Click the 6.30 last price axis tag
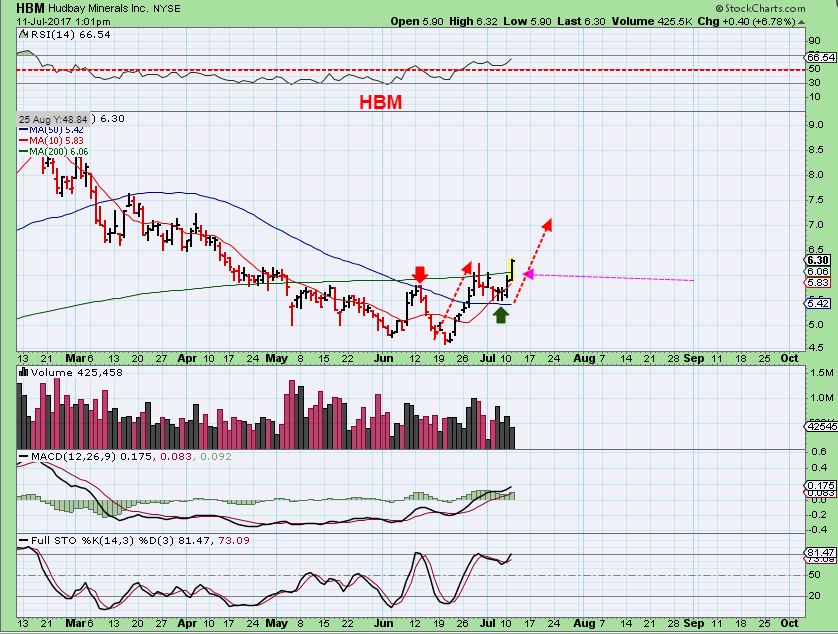The width and height of the screenshot is (838, 634). (818, 260)
